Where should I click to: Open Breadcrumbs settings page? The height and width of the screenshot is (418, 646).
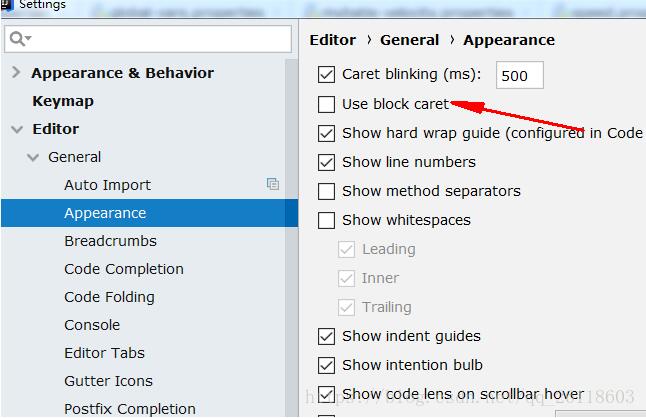coord(110,241)
